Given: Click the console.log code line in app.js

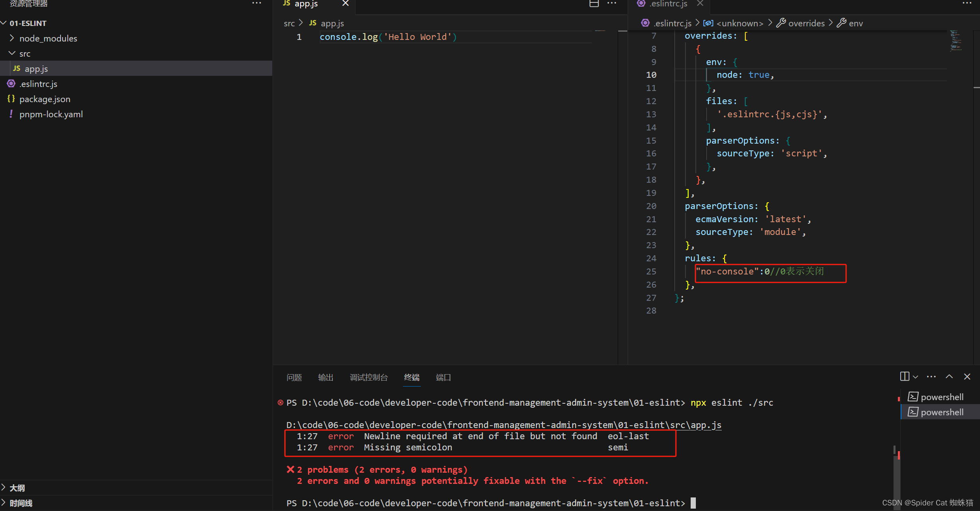Looking at the screenshot, I should [x=388, y=37].
